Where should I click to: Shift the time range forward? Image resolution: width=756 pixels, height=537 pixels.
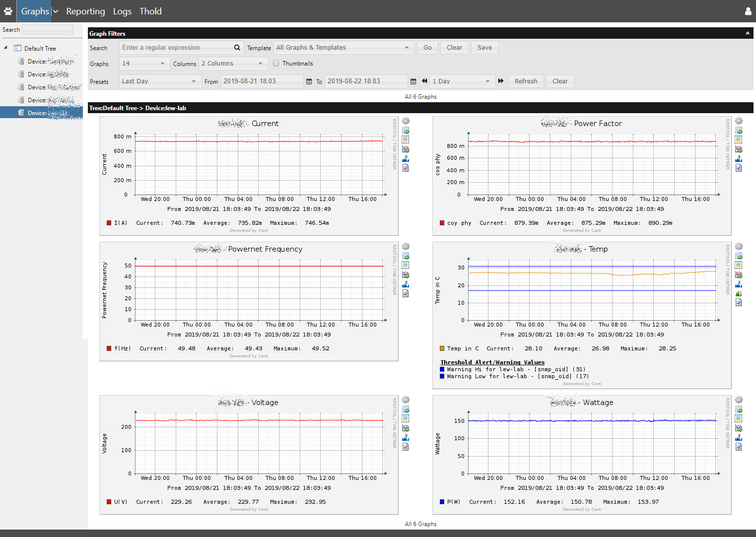tap(501, 81)
